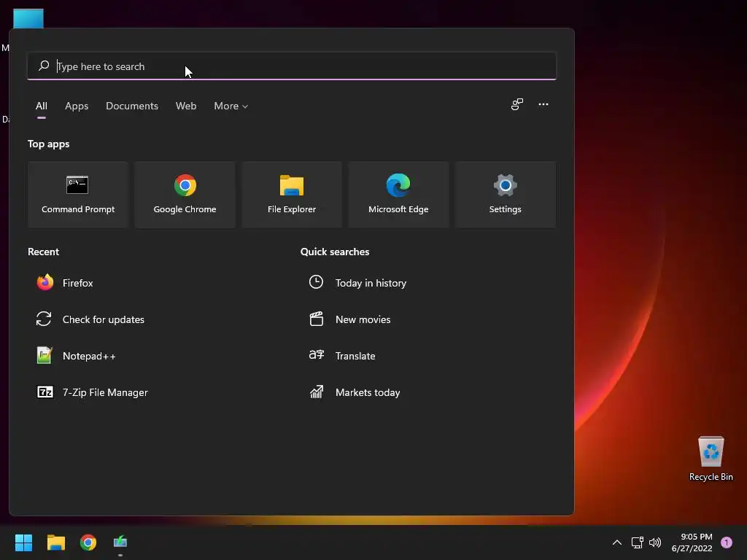This screenshot has width=747, height=560.
Task: Open the Recycle Bin desktop icon
Action: [x=711, y=459]
